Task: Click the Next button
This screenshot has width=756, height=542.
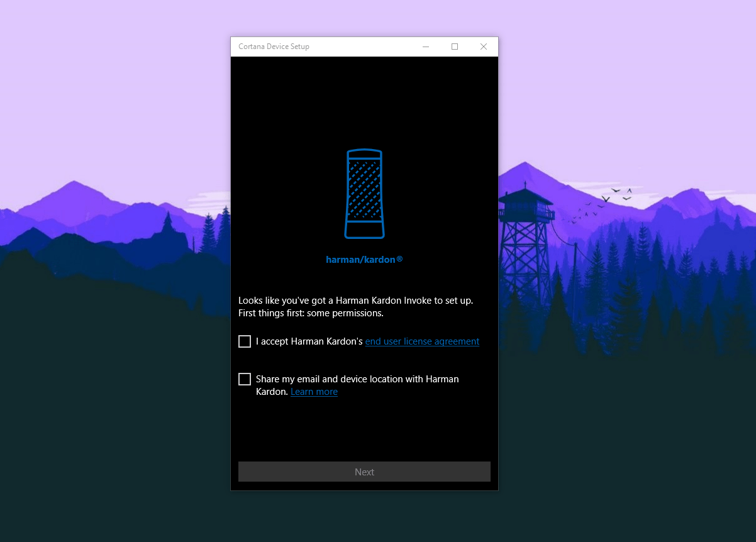Action: click(x=364, y=472)
